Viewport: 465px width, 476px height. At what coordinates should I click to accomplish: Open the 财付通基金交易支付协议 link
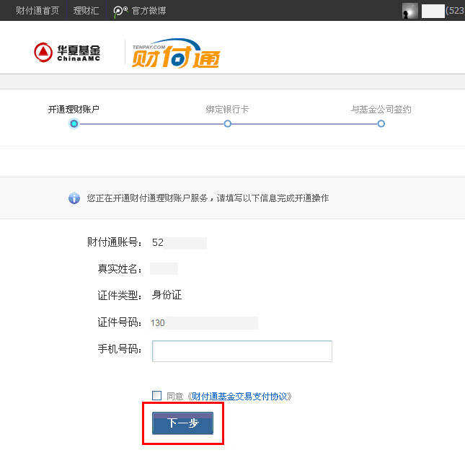239,396
